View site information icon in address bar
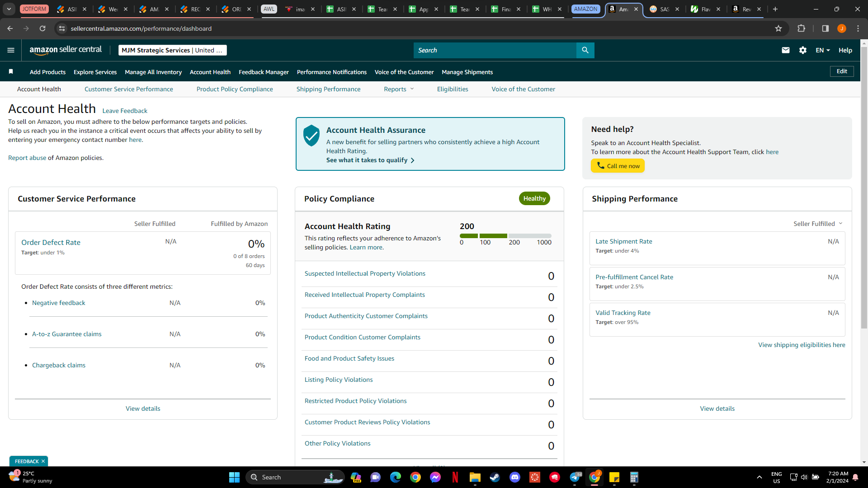This screenshot has height=488, width=868. pyautogui.click(x=62, y=28)
